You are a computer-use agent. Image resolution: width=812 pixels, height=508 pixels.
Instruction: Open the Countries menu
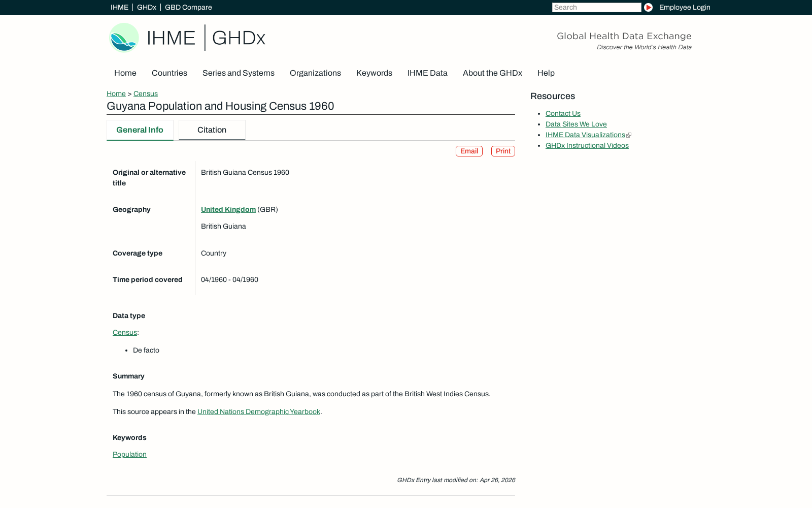tap(170, 73)
